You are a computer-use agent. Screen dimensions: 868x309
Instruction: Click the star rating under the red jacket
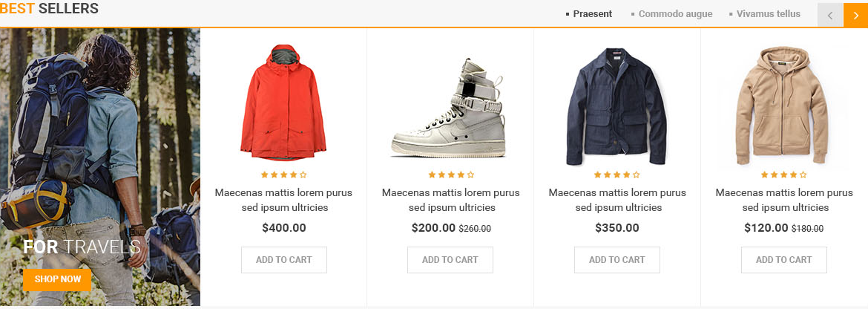pos(283,175)
